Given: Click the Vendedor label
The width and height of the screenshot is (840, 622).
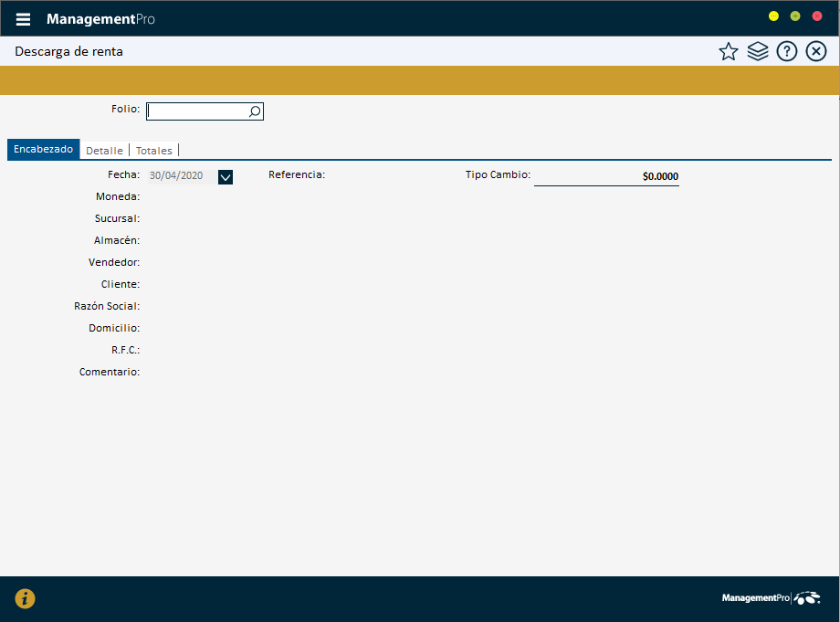Looking at the screenshot, I should [114, 262].
